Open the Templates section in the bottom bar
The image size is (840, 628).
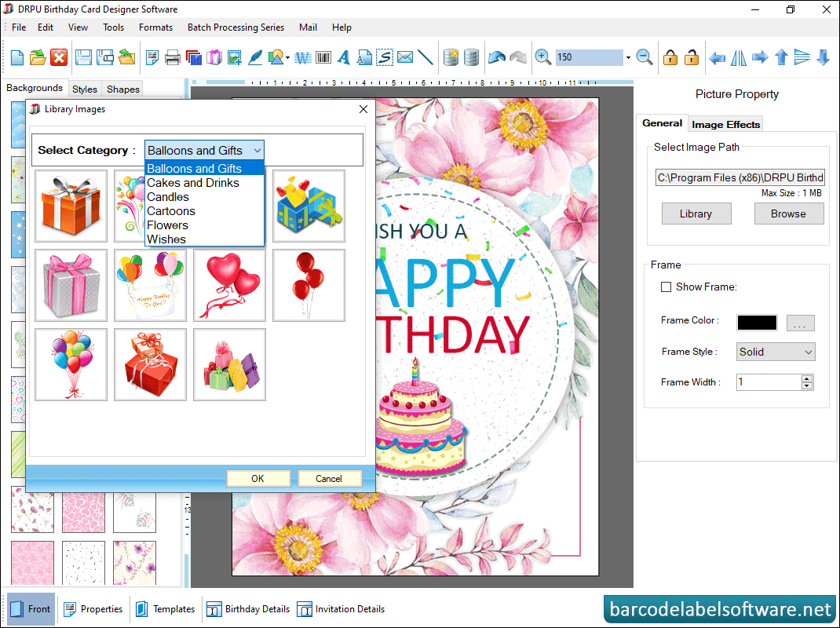(165, 609)
